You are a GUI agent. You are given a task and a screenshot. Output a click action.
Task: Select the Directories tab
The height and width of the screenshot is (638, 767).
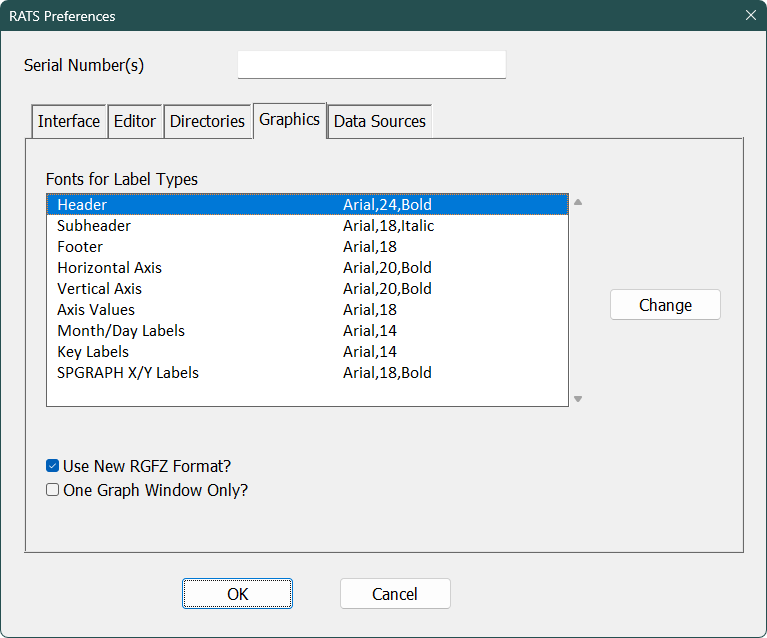(x=207, y=121)
